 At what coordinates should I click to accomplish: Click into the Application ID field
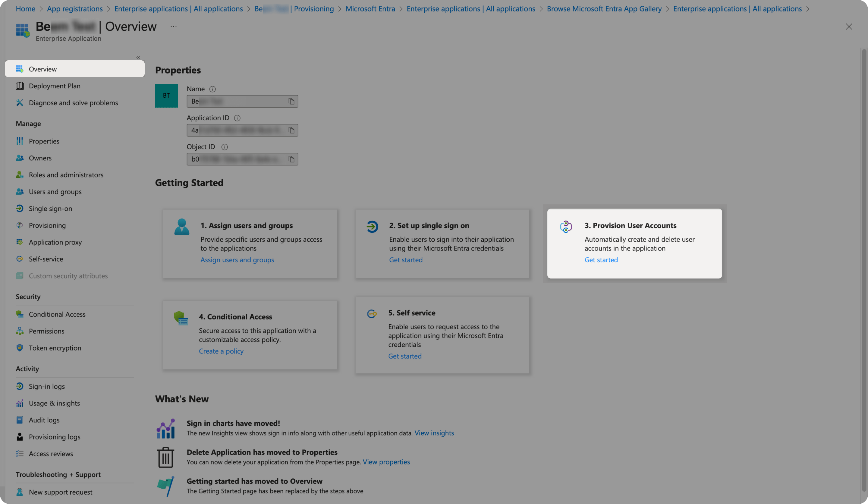tap(243, 130)
